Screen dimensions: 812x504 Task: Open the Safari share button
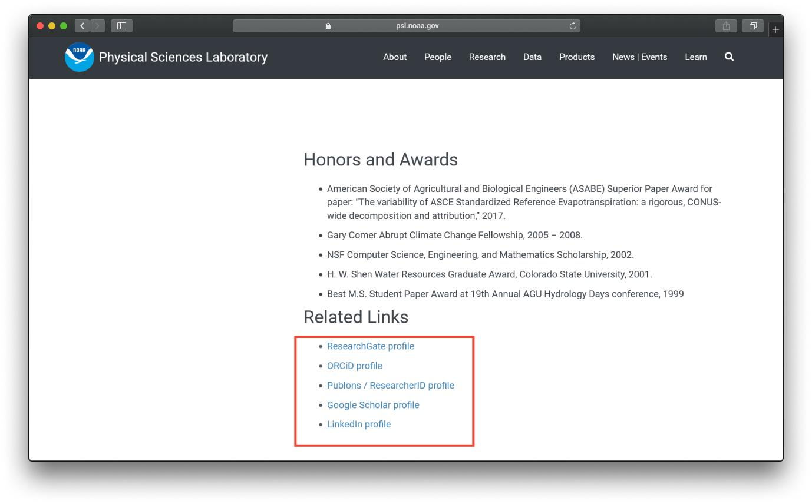(x=726, y=26)
